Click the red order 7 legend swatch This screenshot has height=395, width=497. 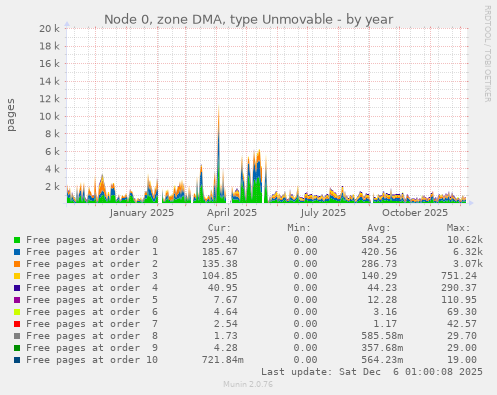pyautogui.click(x=17, y=324)
